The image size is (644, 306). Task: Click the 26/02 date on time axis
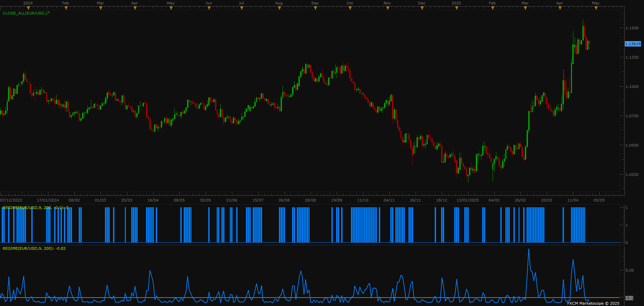click(520, 200)
